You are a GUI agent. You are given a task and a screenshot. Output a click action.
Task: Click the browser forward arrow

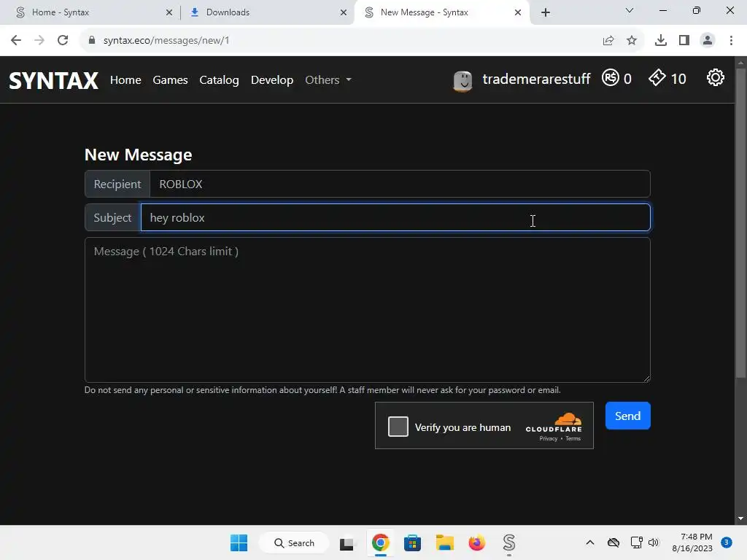point(39,41)
